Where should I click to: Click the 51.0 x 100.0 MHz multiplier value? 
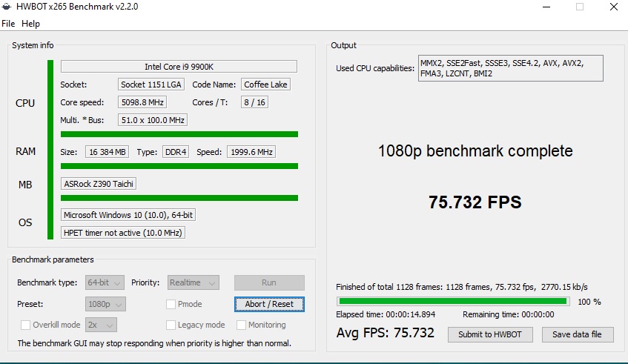coord(153,120)
